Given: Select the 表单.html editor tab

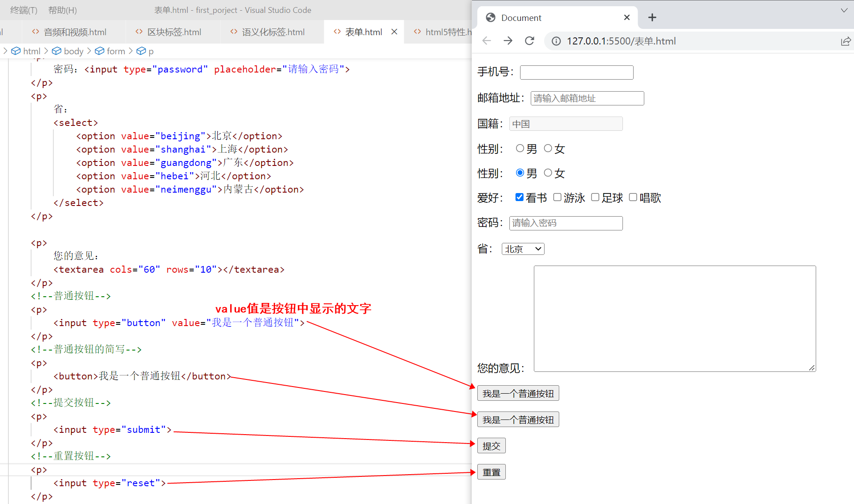Looking at the screenshot, I should [363, 32].
